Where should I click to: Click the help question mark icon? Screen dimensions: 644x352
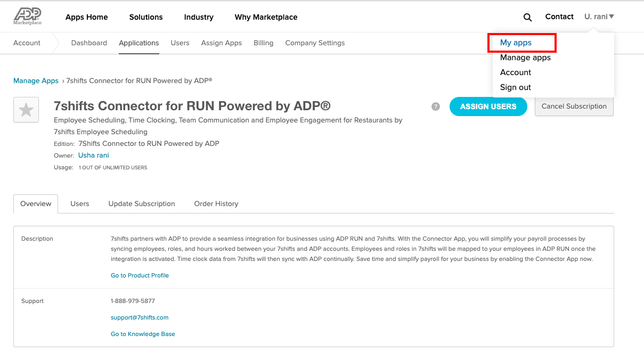pyautogui.click(x=435, y=106)
